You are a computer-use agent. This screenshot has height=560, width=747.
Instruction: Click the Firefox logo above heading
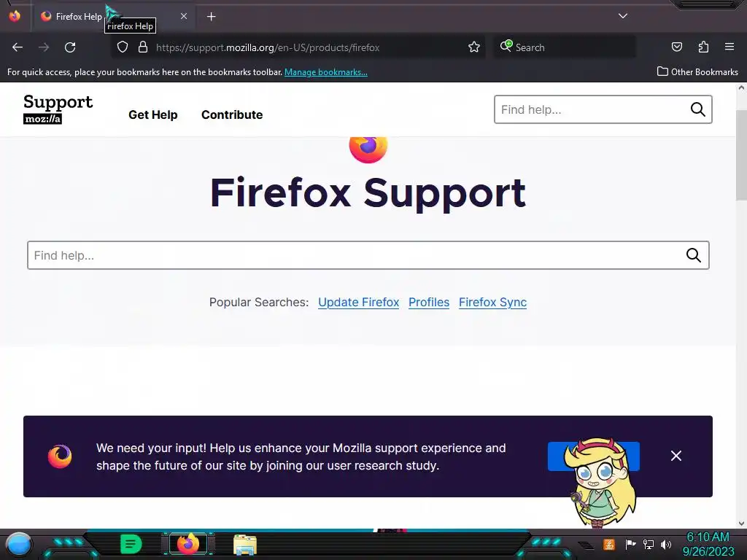click(x=368, y=149)
